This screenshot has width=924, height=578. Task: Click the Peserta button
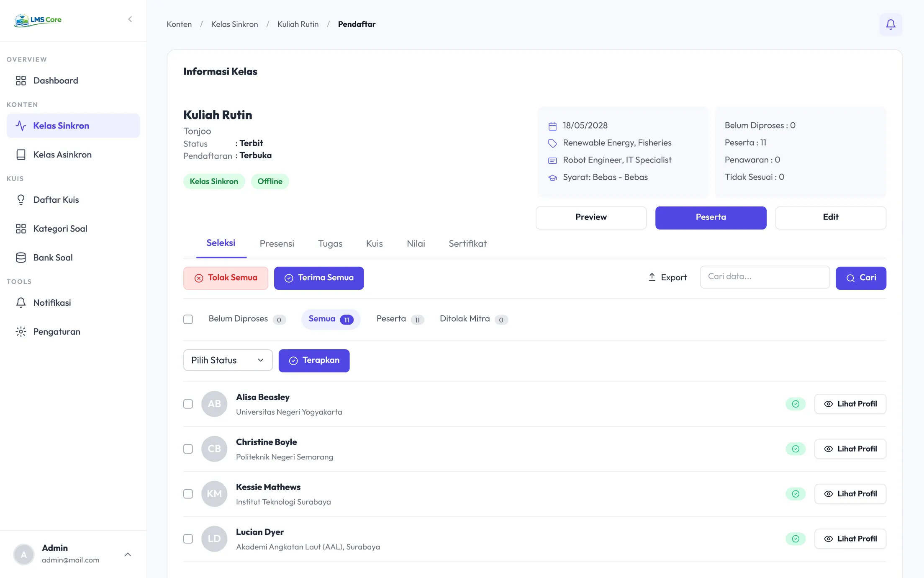pyautogui.click(x=711, y=217)
